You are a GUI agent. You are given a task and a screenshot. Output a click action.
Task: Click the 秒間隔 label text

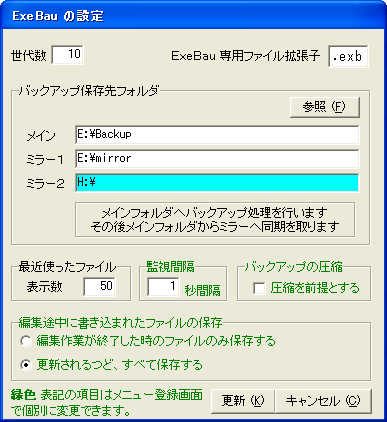click(202, 290)
